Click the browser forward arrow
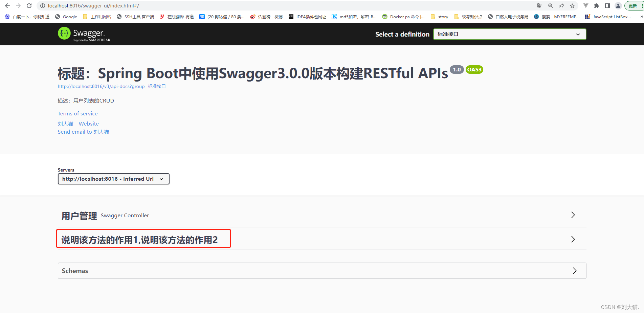 click(x=18, y=6)
